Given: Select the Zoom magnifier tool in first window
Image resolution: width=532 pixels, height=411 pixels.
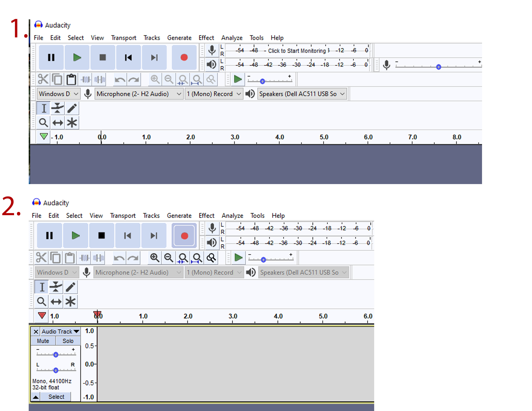Looking at the screenshot, I should point(44,122).
